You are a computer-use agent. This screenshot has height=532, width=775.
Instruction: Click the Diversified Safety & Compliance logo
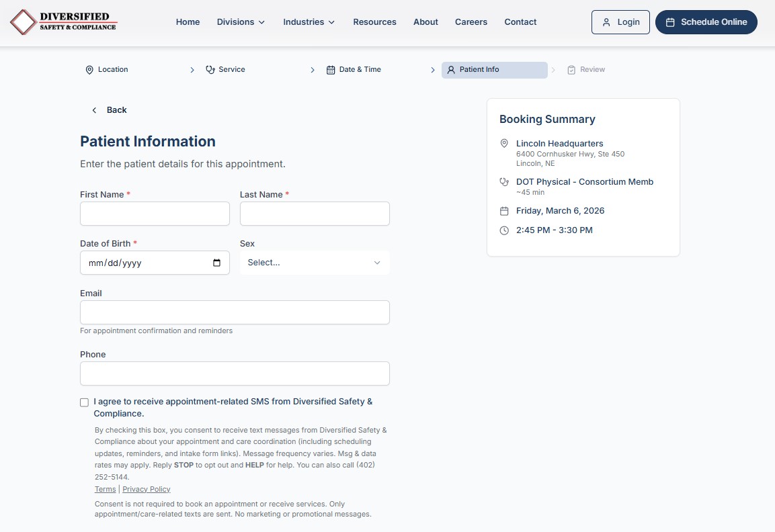(x=63, y=21)
